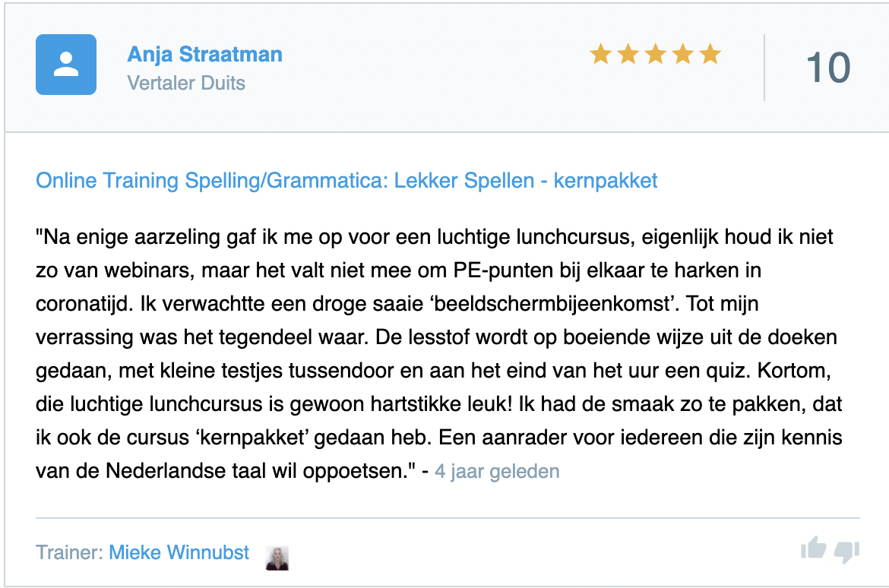The image size is (889, 588).
Task: Select the first rating star
Action: pyautogui.click(x=600, y=53)
